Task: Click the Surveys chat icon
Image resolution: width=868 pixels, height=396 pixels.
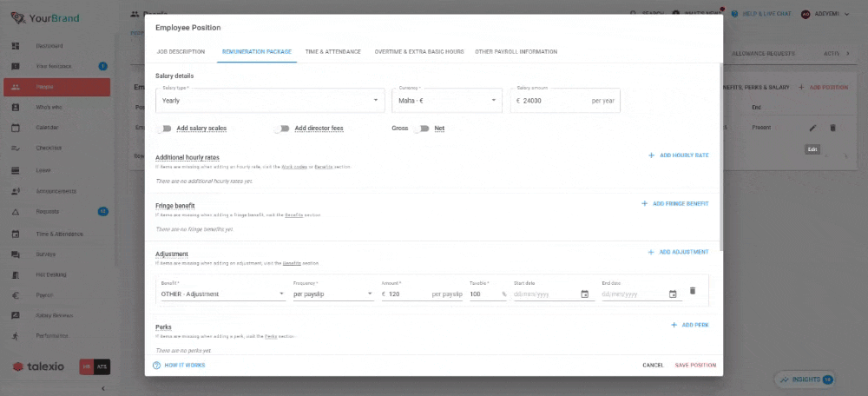Action: pyautogui.click(x=16, y=254)
